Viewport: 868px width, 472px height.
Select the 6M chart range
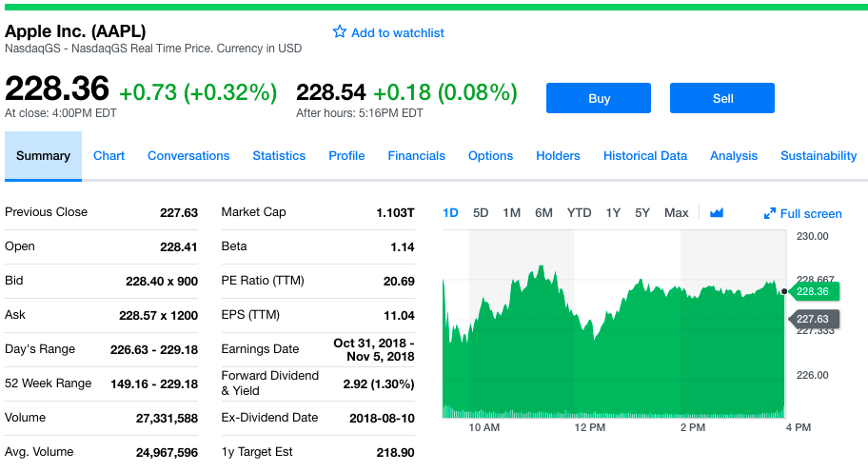tap(543, 213)
